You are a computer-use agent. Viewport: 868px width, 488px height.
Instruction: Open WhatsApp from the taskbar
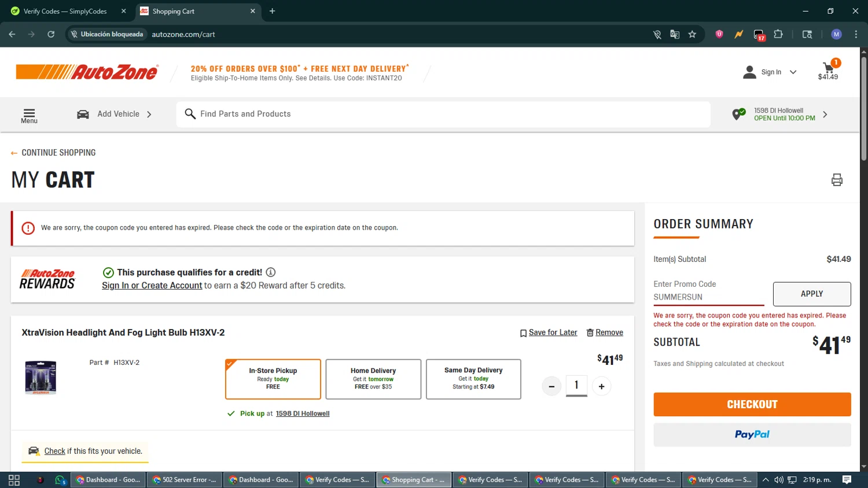tap(60, 480)
